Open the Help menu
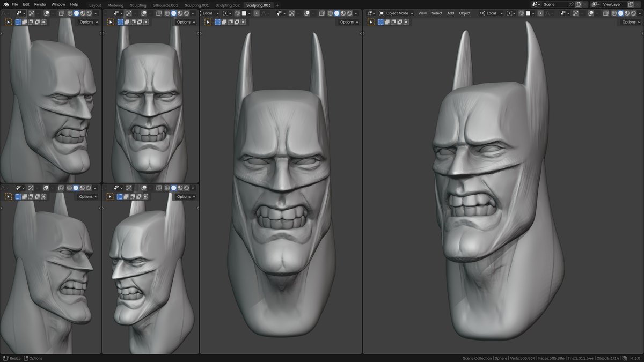 point(74,4)
